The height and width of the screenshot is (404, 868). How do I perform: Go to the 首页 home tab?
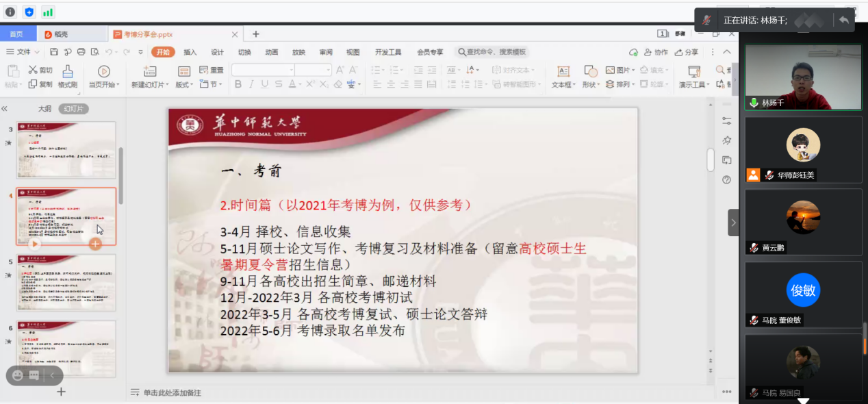[x=16, y=34]
